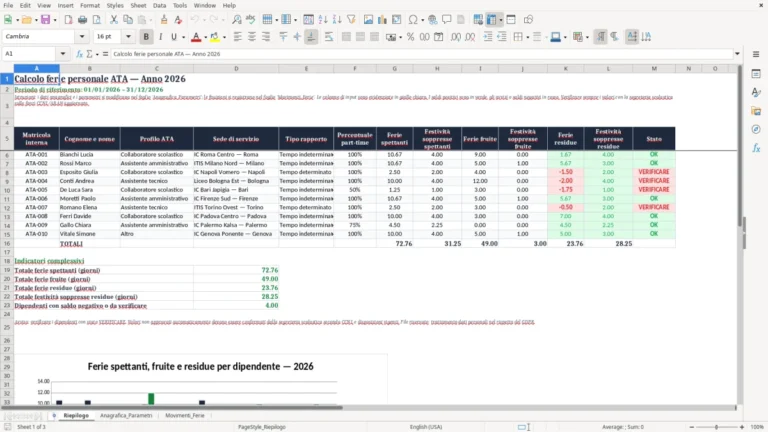Switch to Movimenti_Ferie sheet tab

tap(185, 415)
